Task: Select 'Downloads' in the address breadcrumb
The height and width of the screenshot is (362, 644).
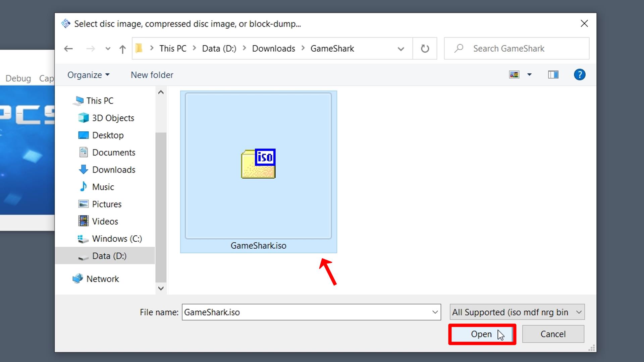Action: [273, 49]
